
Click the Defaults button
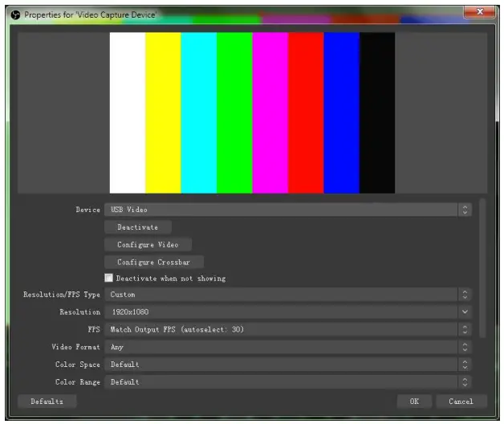pos(47,402)
